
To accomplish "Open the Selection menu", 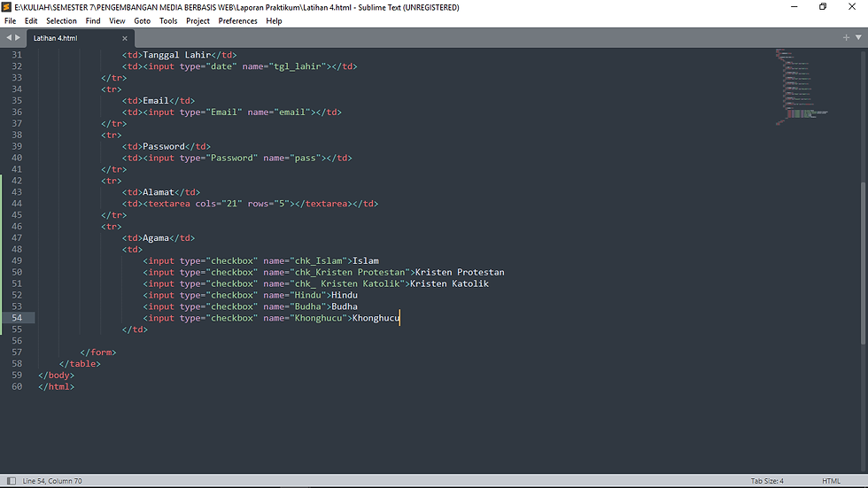I will coord(61,21).
